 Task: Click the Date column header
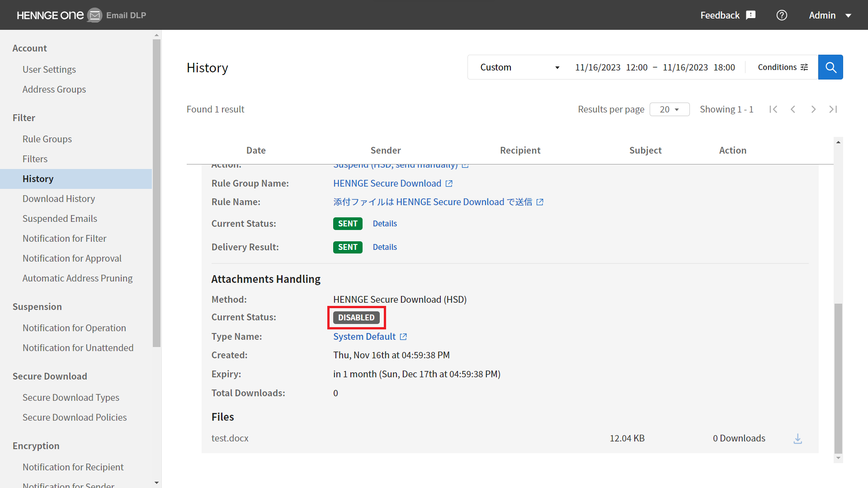[x=256, y=150]
